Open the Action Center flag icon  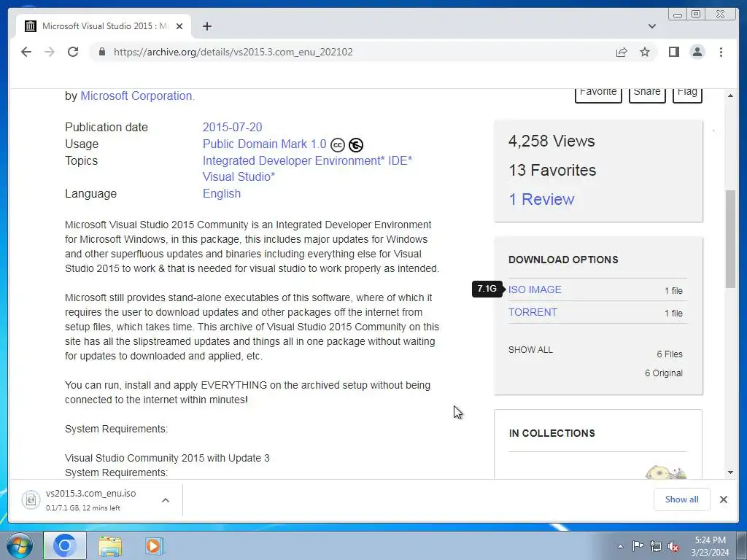pos(637,546)
